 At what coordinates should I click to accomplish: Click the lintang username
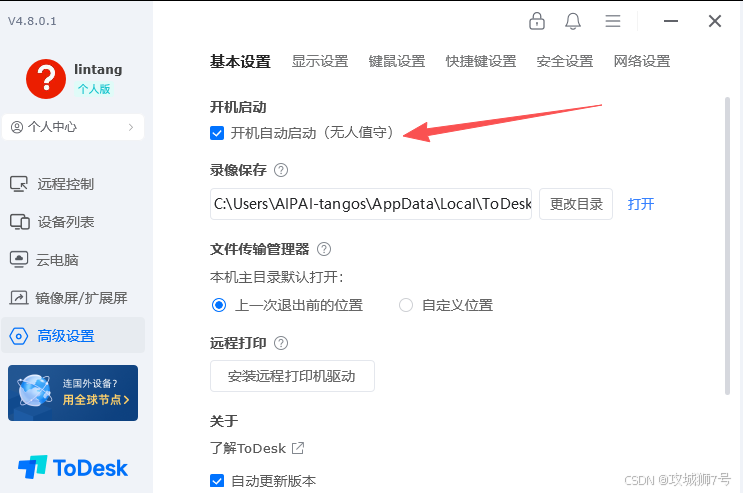point(98,69)
